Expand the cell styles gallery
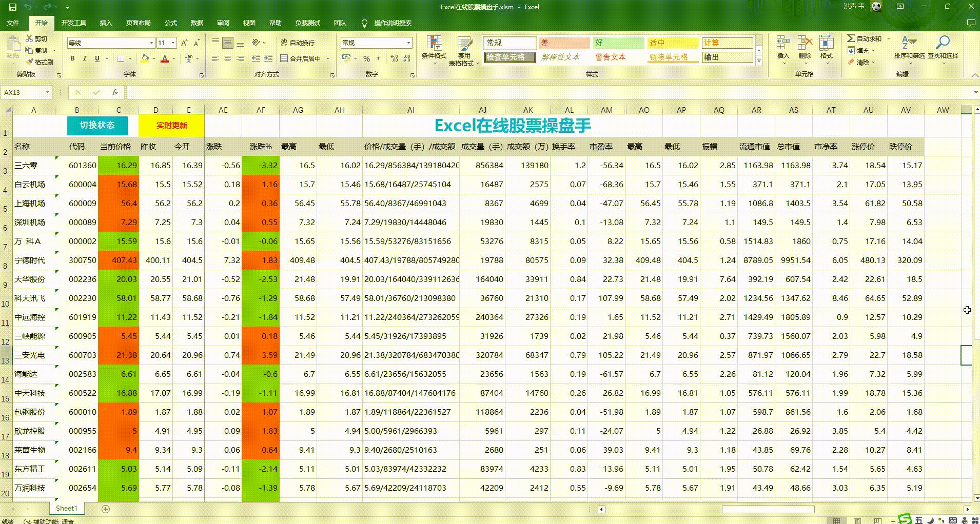 coord(759,61)
